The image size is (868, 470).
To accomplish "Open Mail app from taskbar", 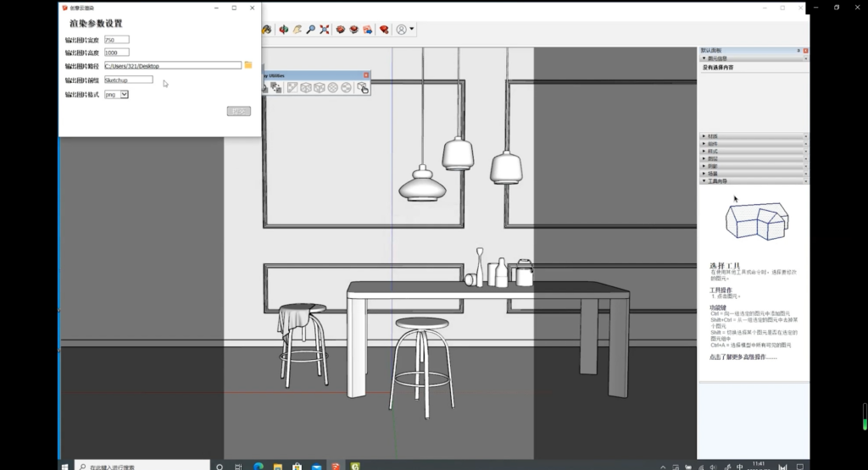I will pyautogui.click(x=317, y=467).
